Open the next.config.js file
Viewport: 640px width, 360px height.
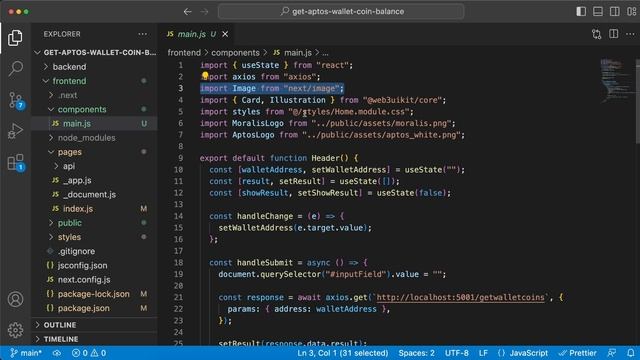[94, 280]
